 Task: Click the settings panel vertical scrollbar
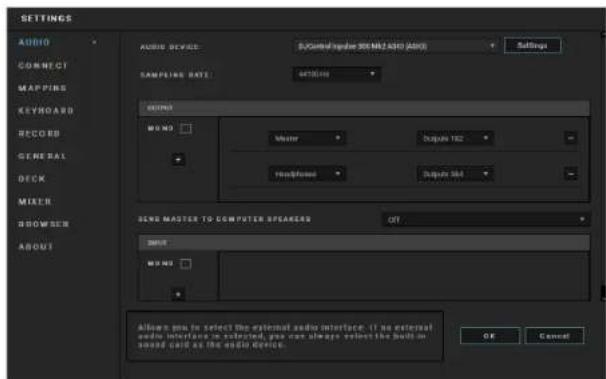[x=603, y=166]
